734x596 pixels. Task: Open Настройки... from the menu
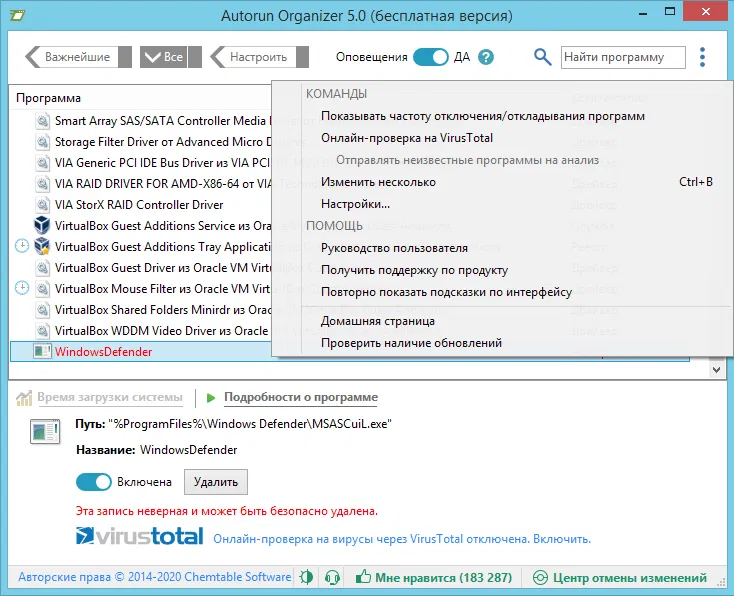coord(355,204)
